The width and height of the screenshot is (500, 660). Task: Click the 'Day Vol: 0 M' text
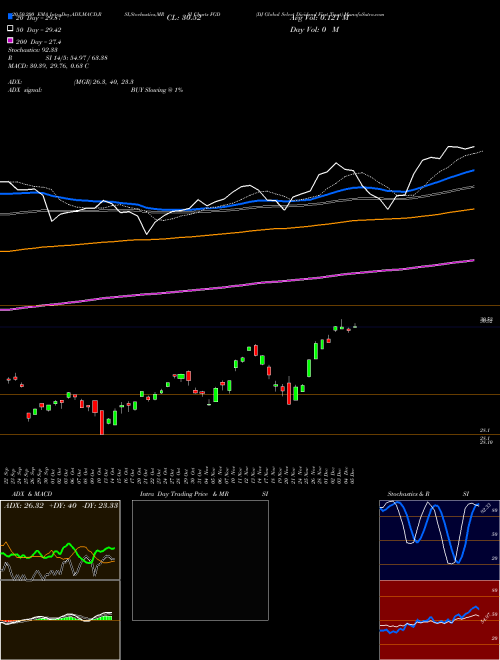(x=314, y=29)
